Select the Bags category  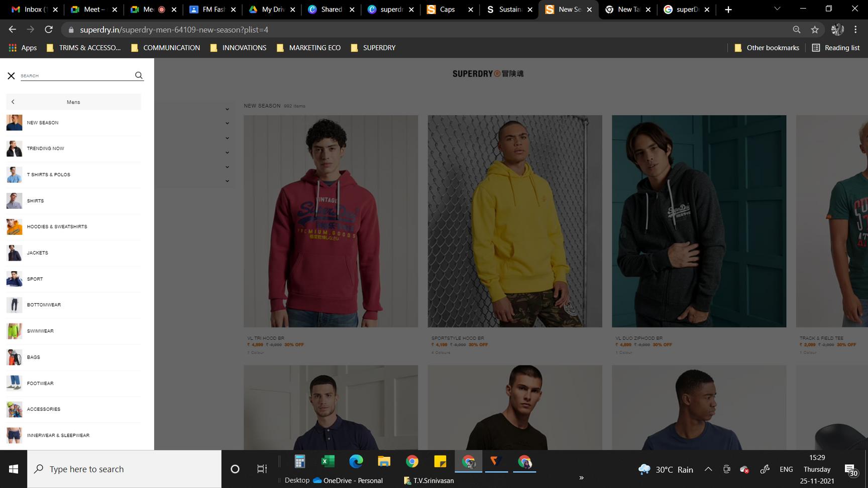(34, 357)
